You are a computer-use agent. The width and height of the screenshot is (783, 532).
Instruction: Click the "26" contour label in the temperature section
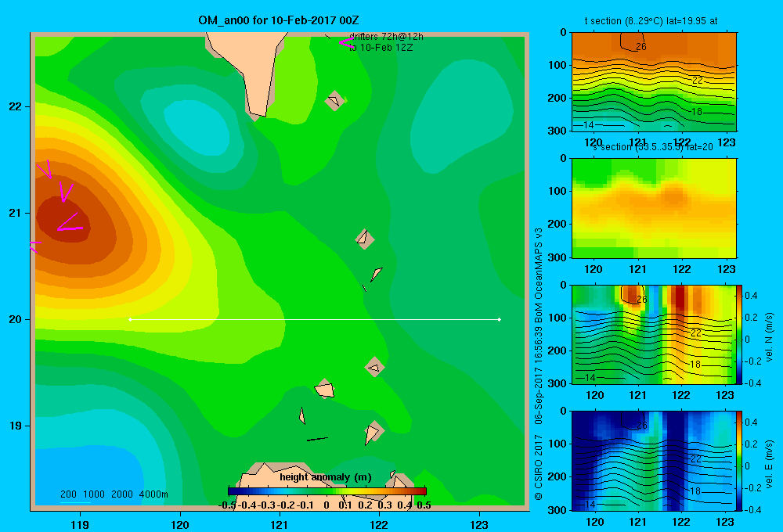coord(641,47)
